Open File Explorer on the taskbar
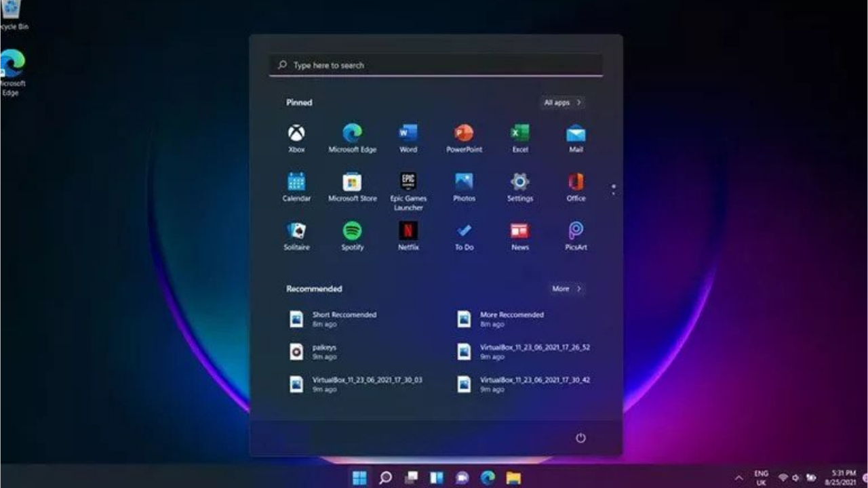The height and width of the screenshot is (488, 868). pyautogui.click(x=513, y=478)
